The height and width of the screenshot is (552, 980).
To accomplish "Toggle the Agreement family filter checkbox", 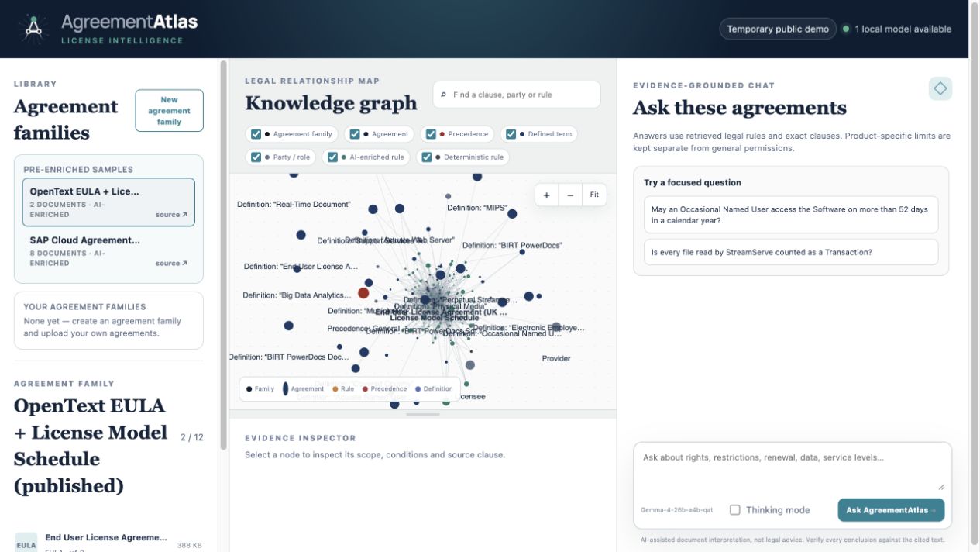I will pos(256,134).
